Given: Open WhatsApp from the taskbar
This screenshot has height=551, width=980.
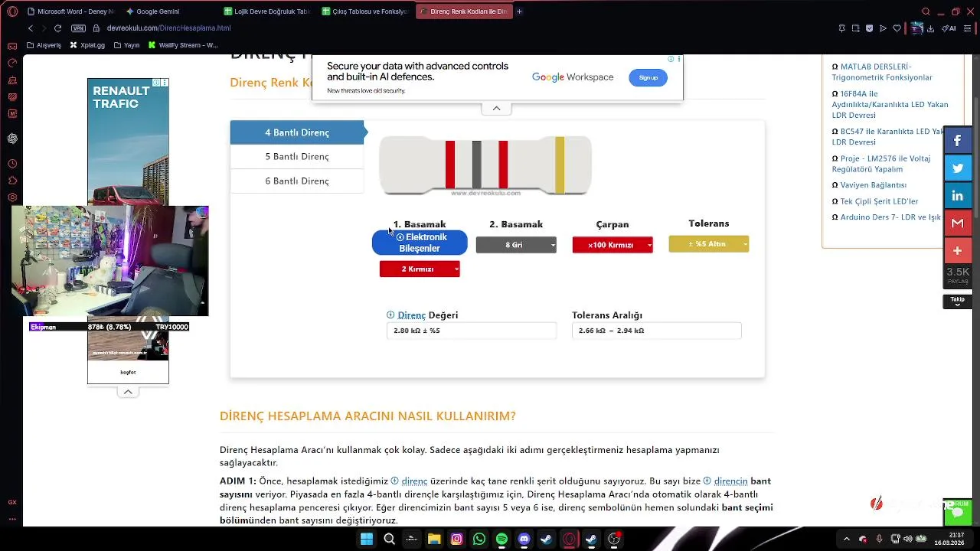Looking at the screenshot, I should [x=479, y=539].
